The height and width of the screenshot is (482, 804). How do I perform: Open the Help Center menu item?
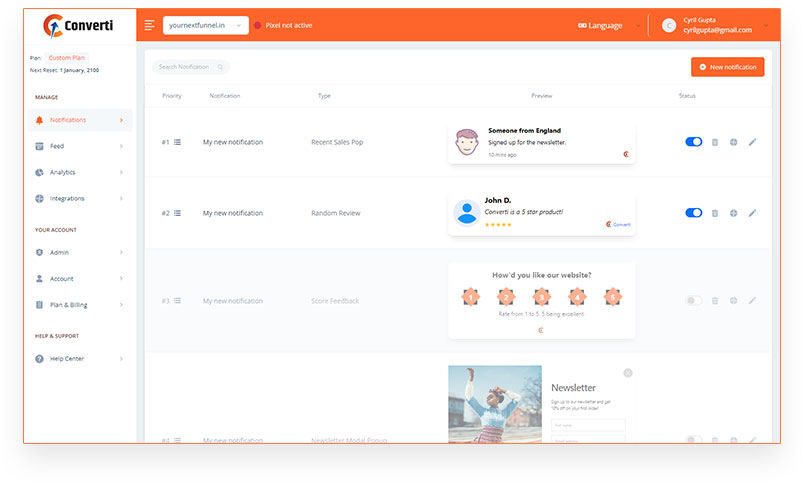click(x=80, y=358)
